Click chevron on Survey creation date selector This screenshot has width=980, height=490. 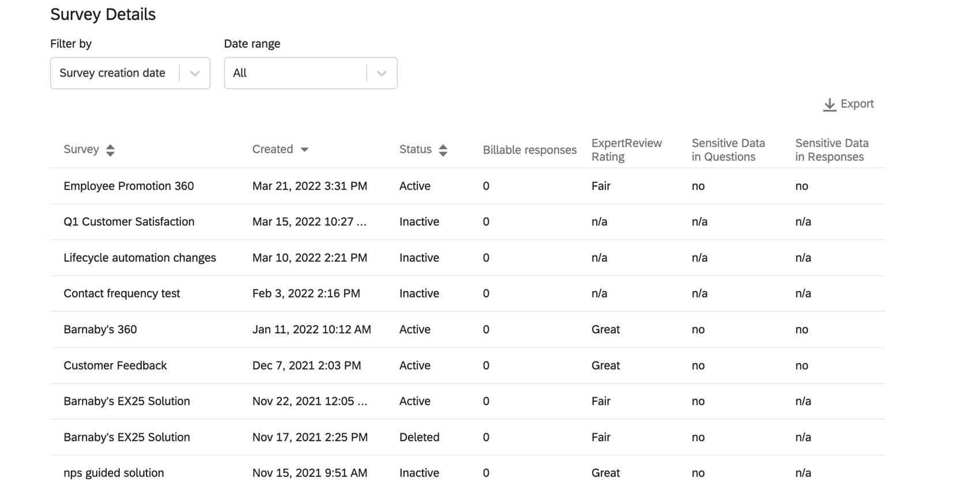tap(195, 73)
